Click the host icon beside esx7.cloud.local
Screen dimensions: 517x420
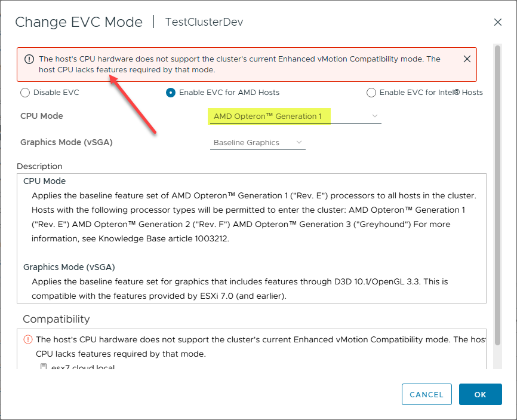point(44,367)
